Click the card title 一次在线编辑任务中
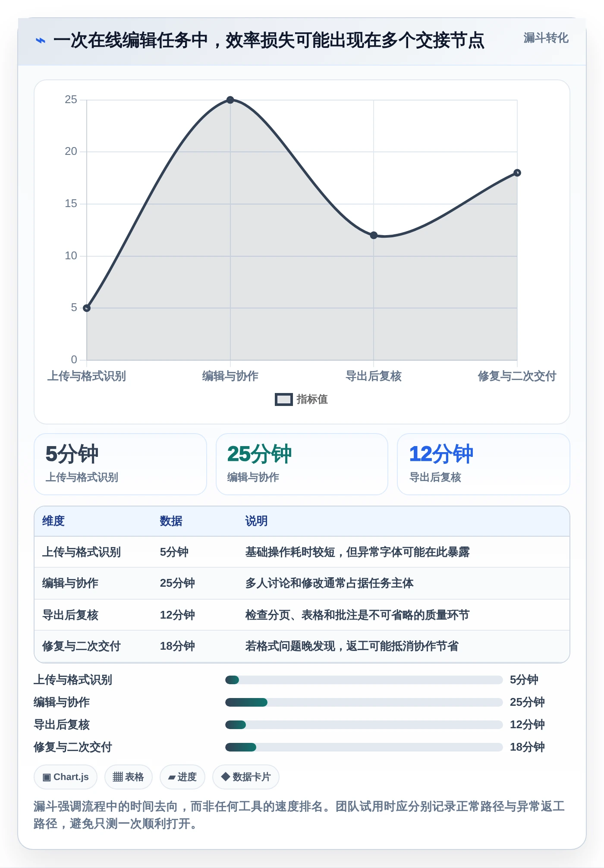Screen dimensions: 604x868 [269, 41]
